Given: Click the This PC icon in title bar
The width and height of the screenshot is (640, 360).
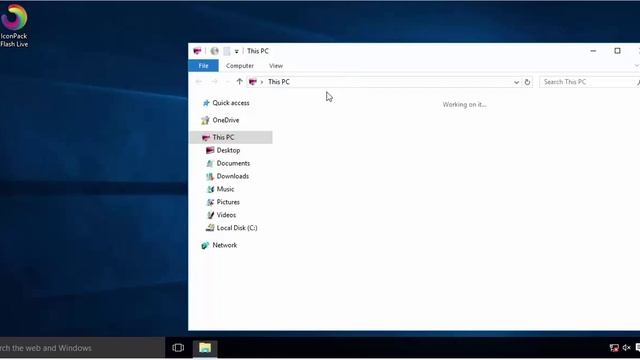Looking at the screenshot, I should pyautogui.click(x=197, y=51).
